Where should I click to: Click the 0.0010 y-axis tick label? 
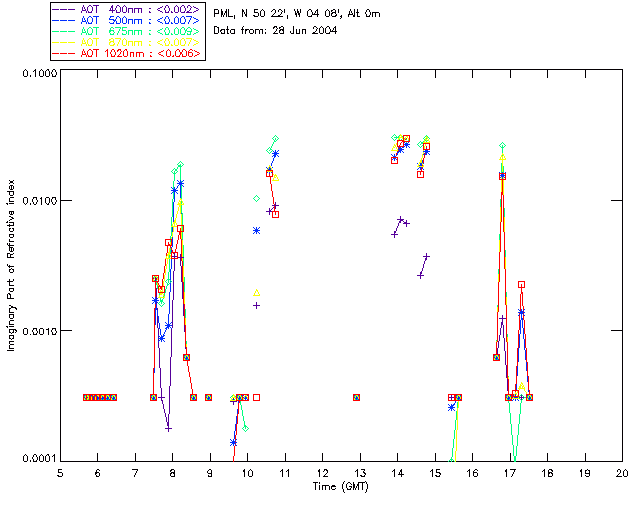click(38, 330)
